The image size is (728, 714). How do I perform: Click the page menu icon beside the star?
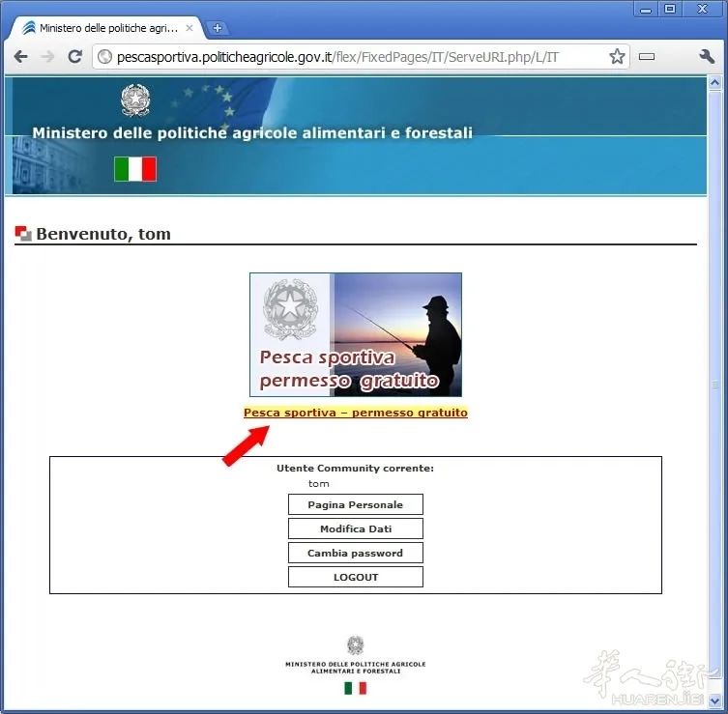[x=646, y=57]
